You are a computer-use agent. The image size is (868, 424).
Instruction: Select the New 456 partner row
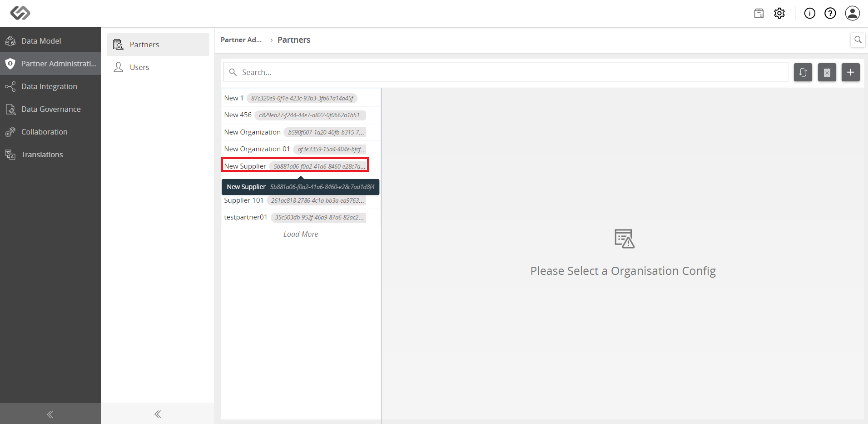(x=301, y=115)
